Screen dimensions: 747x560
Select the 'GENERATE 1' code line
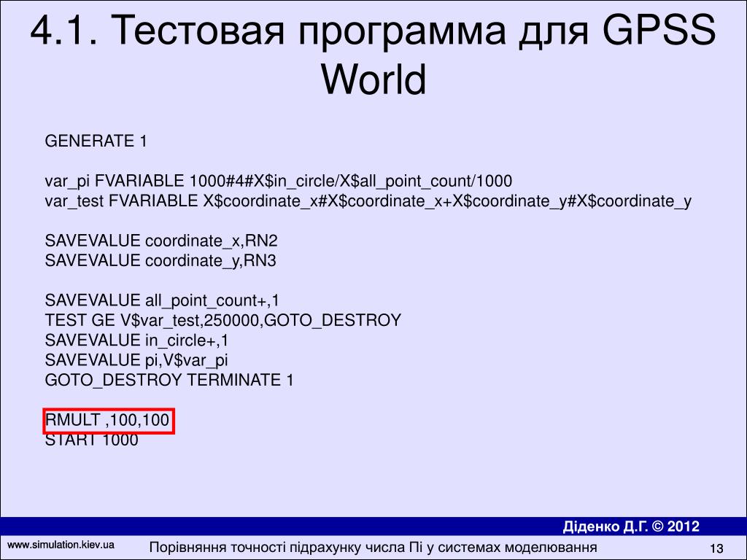[x=96, y=141]
